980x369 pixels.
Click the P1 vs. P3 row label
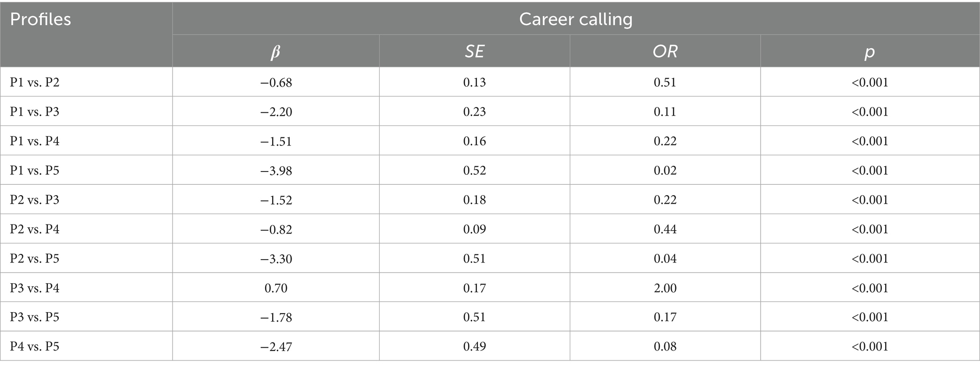(x=35, y=112)
